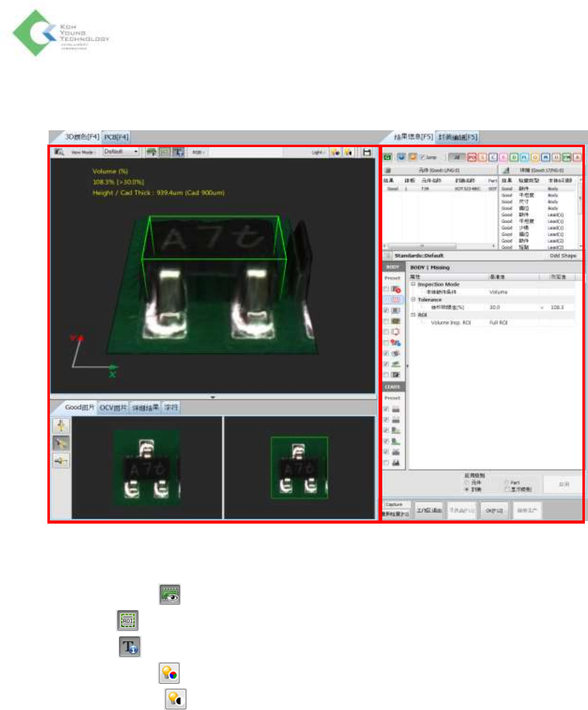
Task: Click the Odd Shape button
Action: tap(562, 256)
